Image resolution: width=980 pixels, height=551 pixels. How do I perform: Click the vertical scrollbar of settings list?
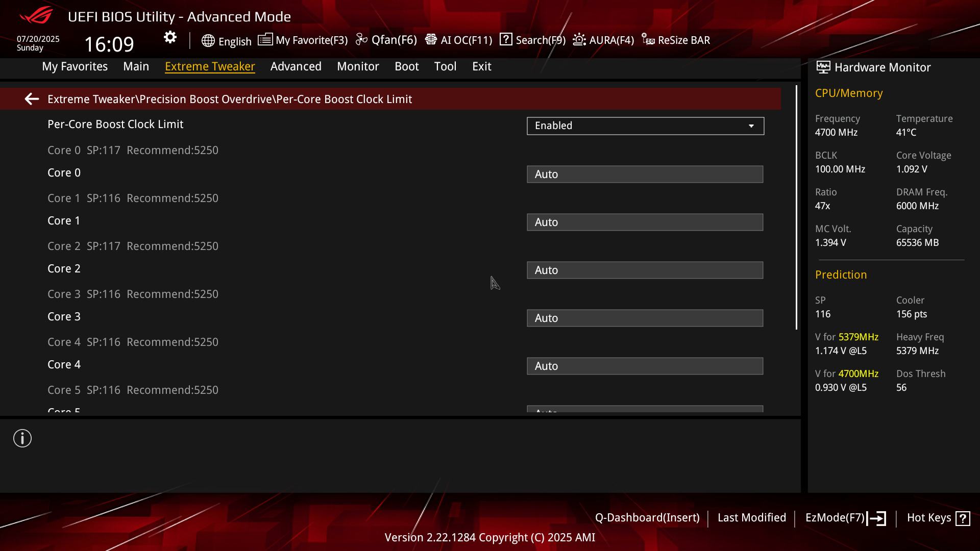point(796,208)
